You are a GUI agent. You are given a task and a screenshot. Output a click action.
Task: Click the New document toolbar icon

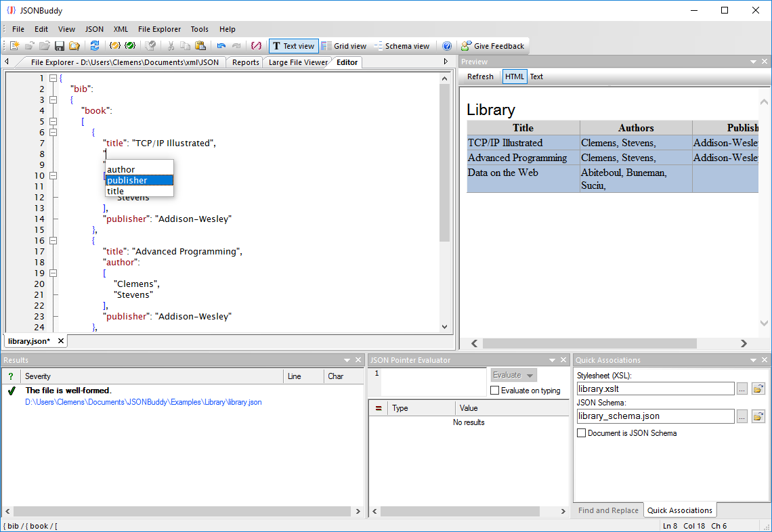[x=14, y=46]
